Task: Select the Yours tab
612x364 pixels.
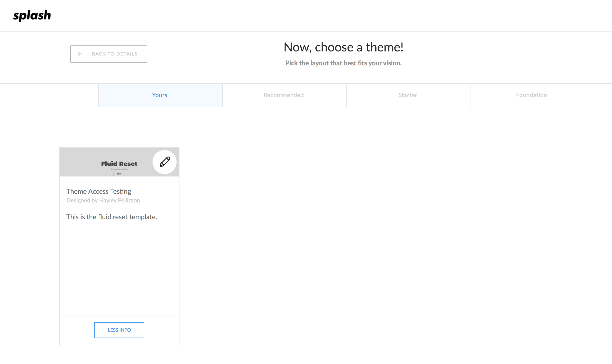Action: tap(160, 95)
